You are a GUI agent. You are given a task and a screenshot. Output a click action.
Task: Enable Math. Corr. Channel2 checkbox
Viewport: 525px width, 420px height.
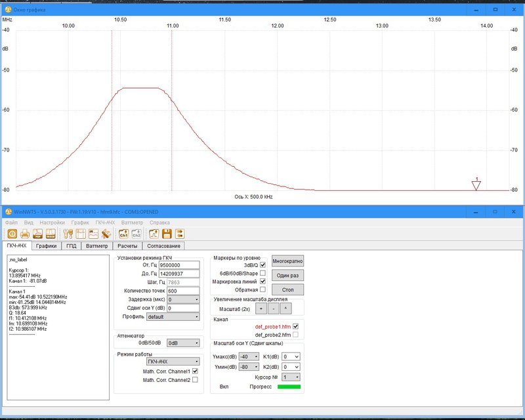(x=195, y=380)
